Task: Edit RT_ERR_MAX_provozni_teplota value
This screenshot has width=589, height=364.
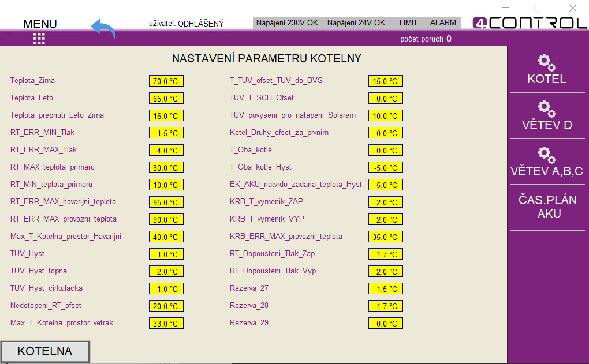Action: (x=166, y=219)
